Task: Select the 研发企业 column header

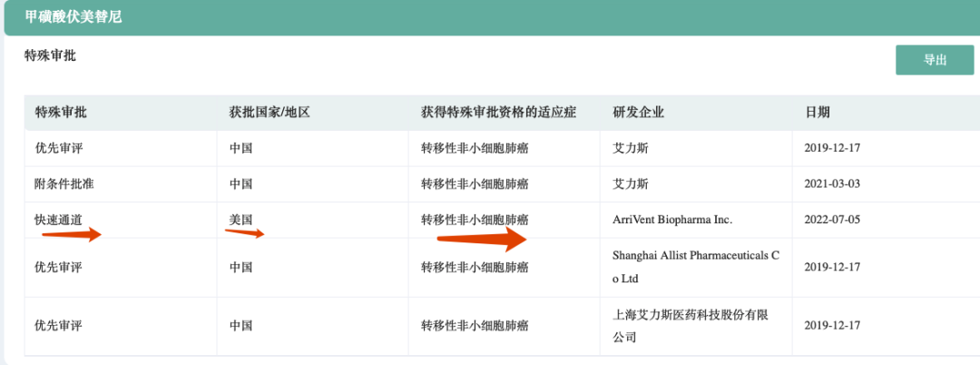Action: [638, 113]
